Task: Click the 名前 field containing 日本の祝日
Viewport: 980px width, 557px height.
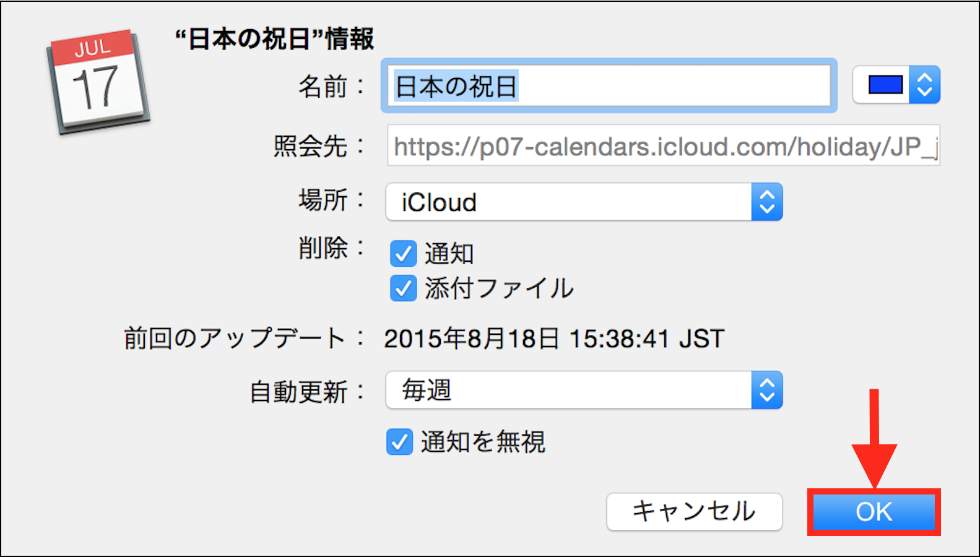Action: pos(609,86)
